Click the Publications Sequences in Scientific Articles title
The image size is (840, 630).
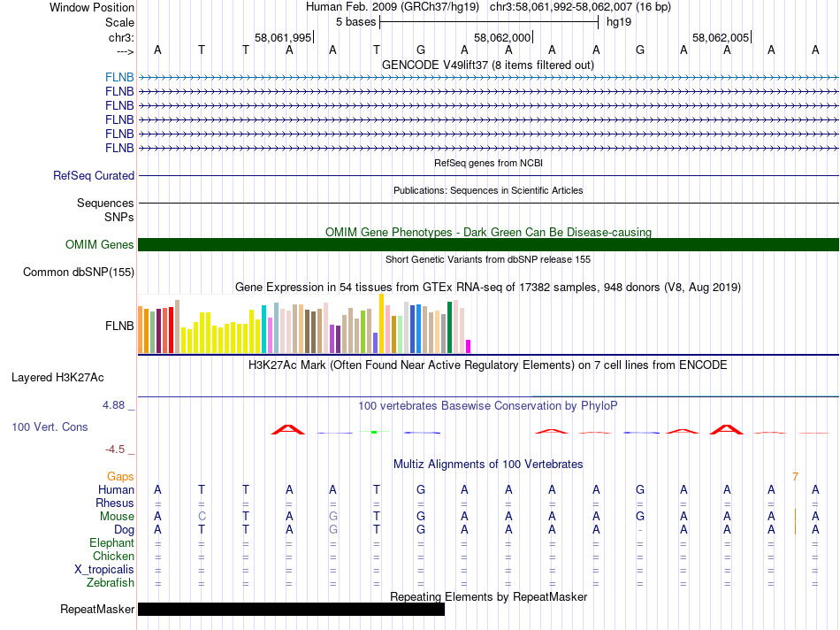pos(488,190)
